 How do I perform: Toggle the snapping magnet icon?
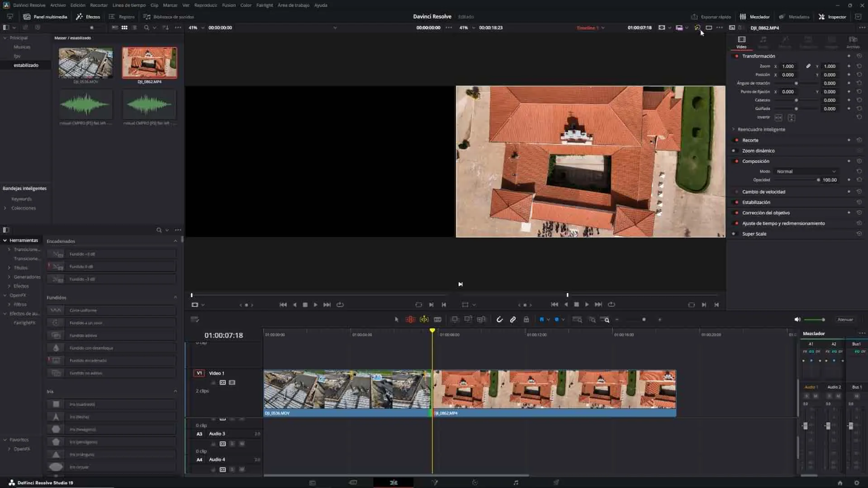(x=499, y=320)
